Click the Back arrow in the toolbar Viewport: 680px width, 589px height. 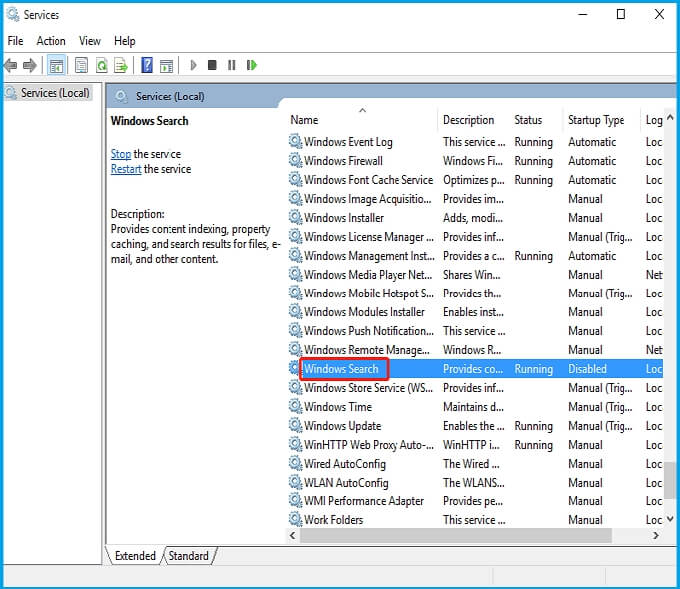(x=10, y=66)
